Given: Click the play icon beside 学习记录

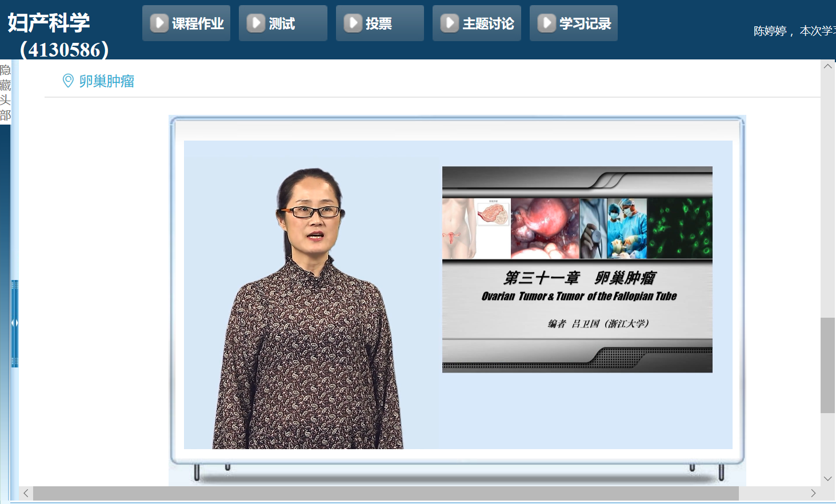Looking at the screenshot, I should pos(546,23).
